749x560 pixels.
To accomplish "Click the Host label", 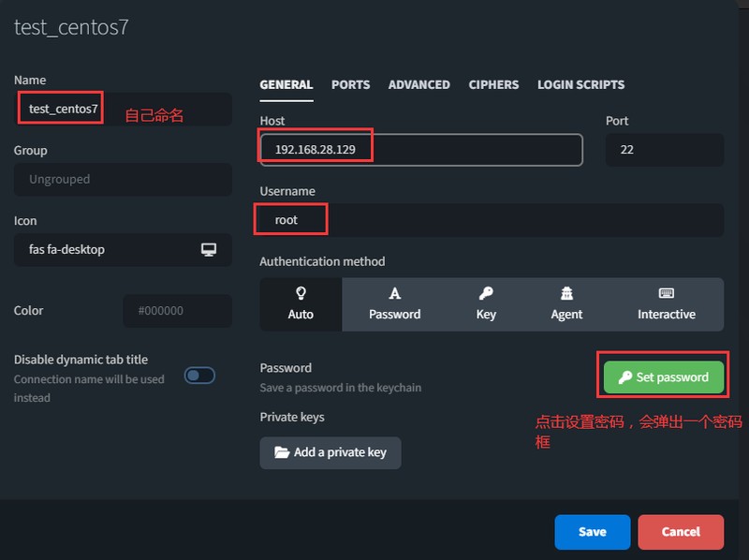I will (272, 121).
